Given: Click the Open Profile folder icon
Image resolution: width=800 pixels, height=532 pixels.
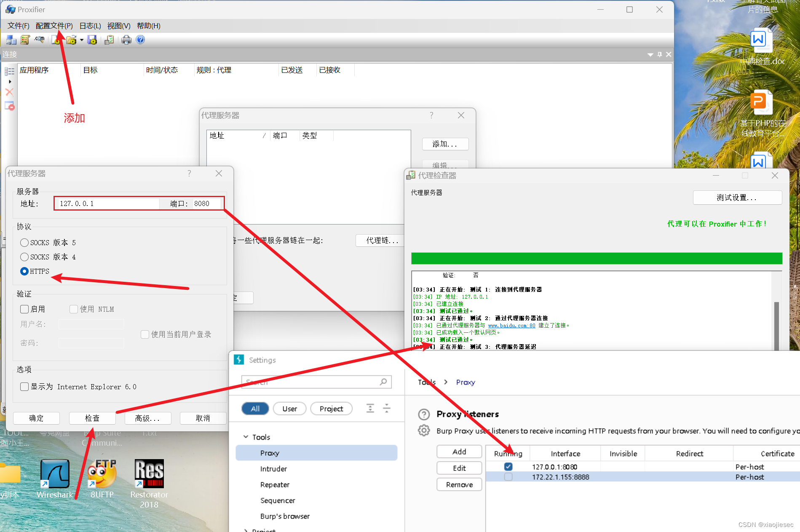Looking at the screenshot, I should [x=71, y=40].
